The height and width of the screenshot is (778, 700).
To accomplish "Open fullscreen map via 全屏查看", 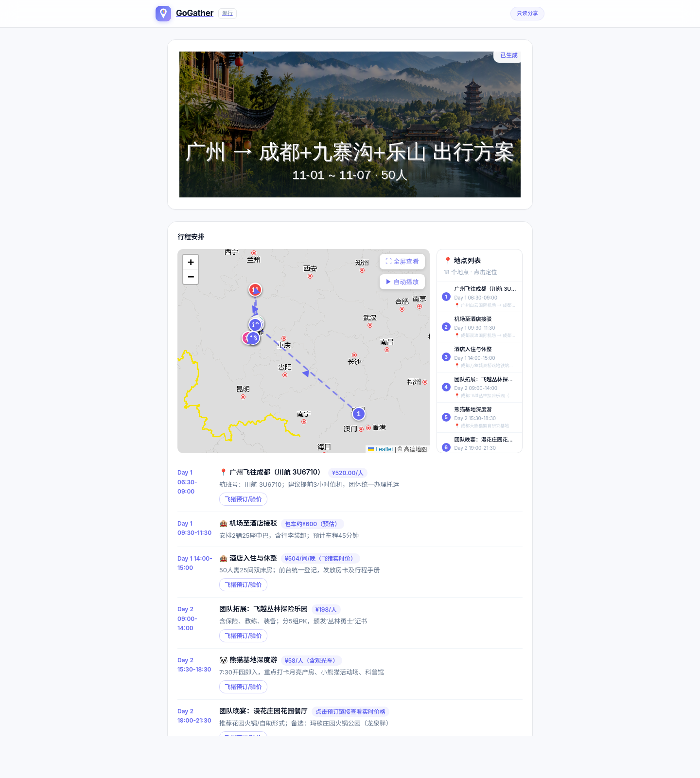I will pos(402,262).
